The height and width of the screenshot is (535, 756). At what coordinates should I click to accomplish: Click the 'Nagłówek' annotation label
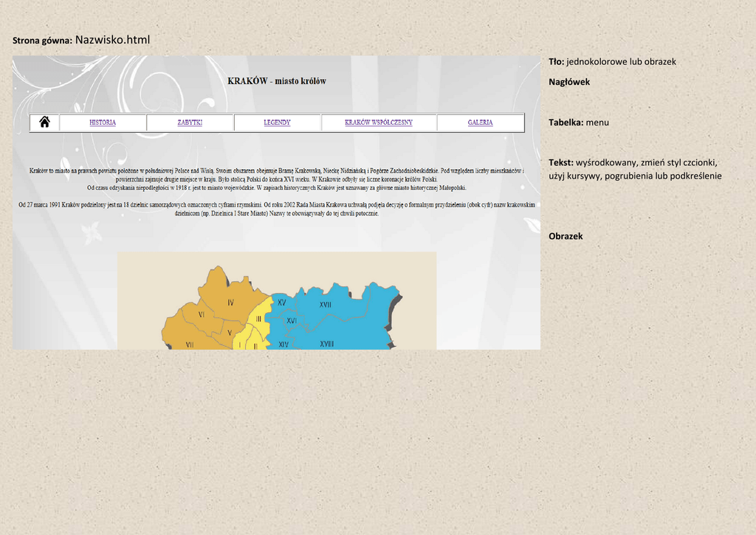pos(568,82)
